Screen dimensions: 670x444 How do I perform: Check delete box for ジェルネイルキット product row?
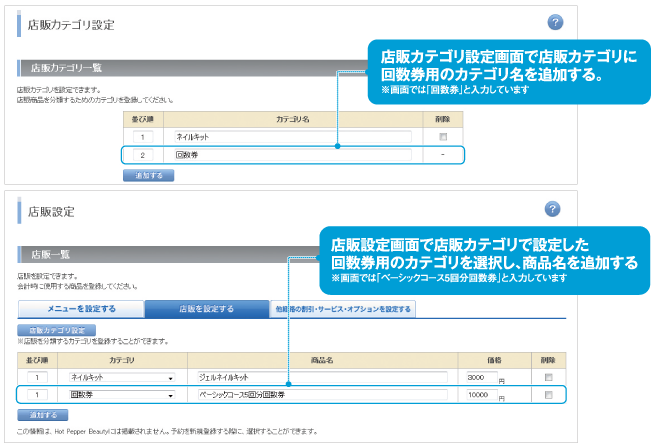(x=547, y=378)
